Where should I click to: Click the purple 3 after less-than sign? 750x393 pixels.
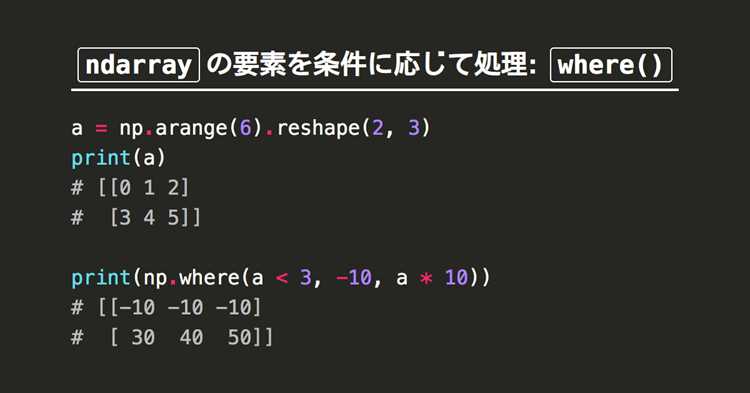(x=306, y=278)
